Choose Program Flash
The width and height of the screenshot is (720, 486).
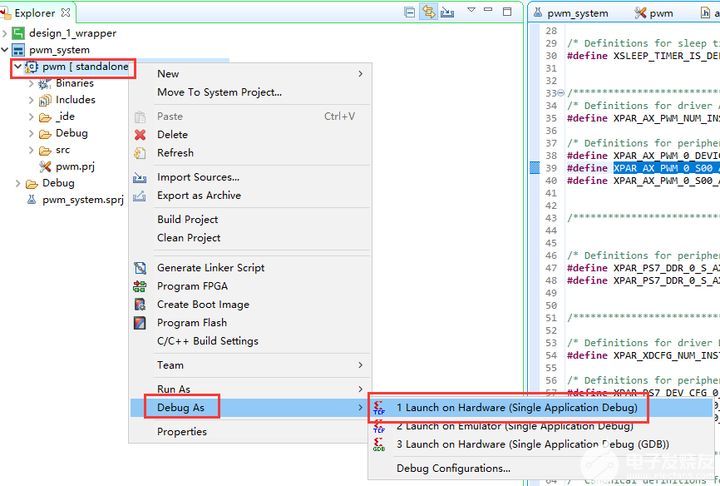[x=251, y=322]
